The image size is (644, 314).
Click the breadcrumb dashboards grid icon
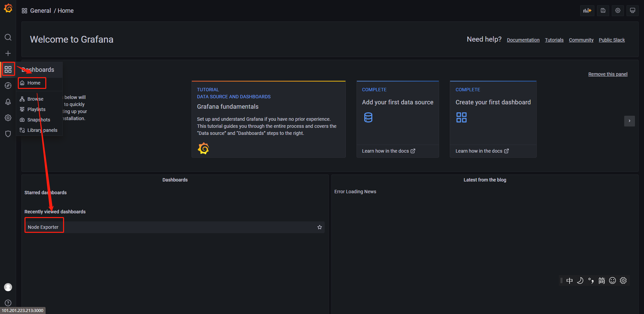coord(24,11)
